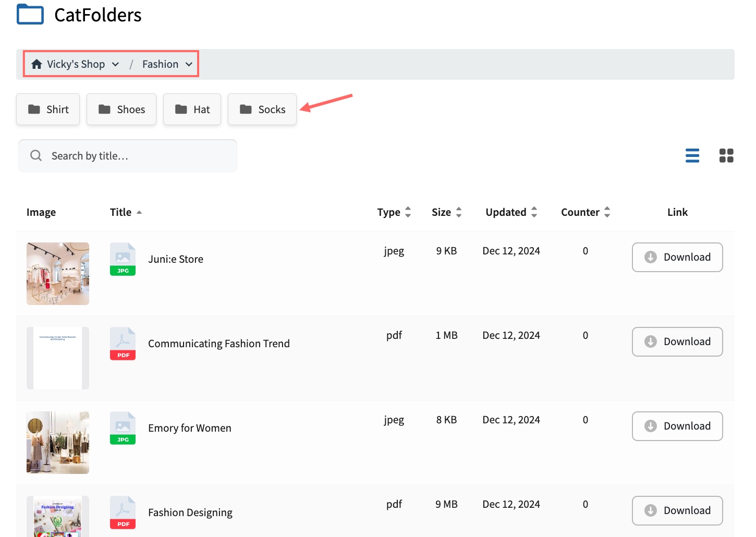Open the Socks folder

point(262,109)
